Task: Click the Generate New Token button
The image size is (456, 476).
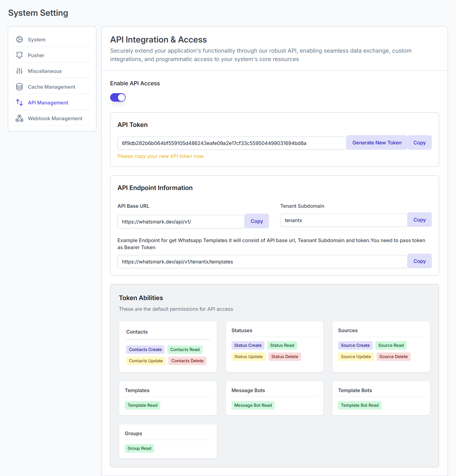Action: (x=377, y=142)
